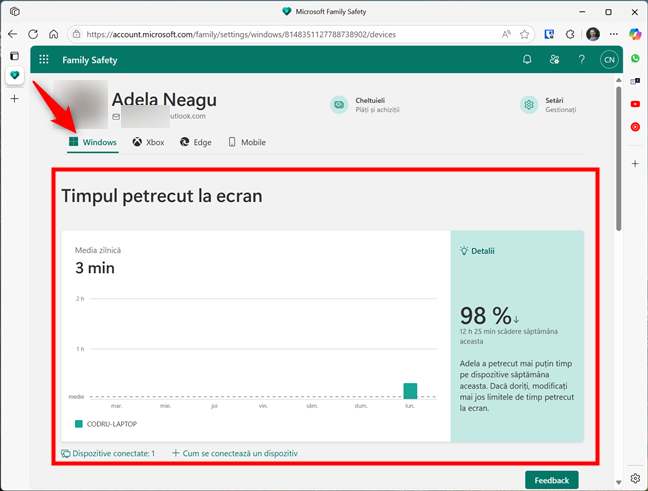The height and width of the screenshot is (491, 648).
Task: Switch to the Xbox tab
Action: (x=148, y=142)
